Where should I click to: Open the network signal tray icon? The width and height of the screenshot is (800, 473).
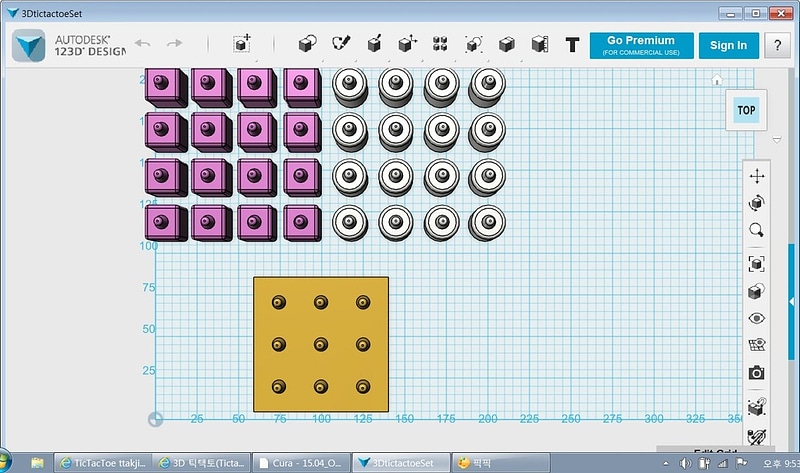[722, 463]
